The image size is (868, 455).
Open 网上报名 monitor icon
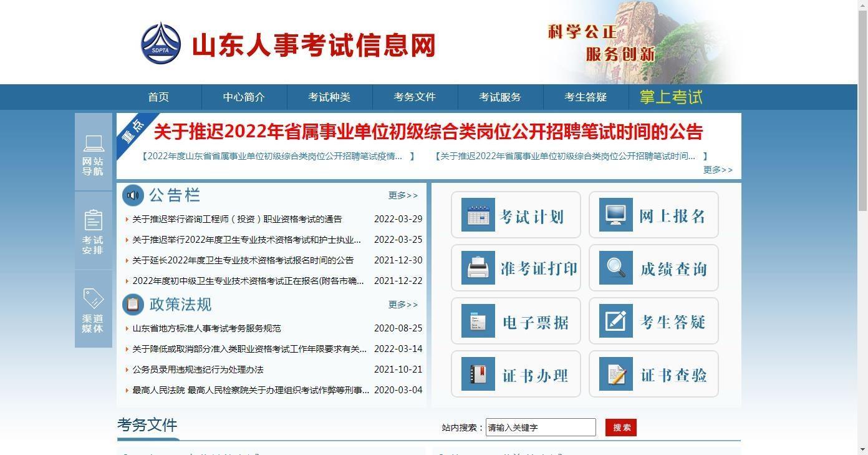615,215
